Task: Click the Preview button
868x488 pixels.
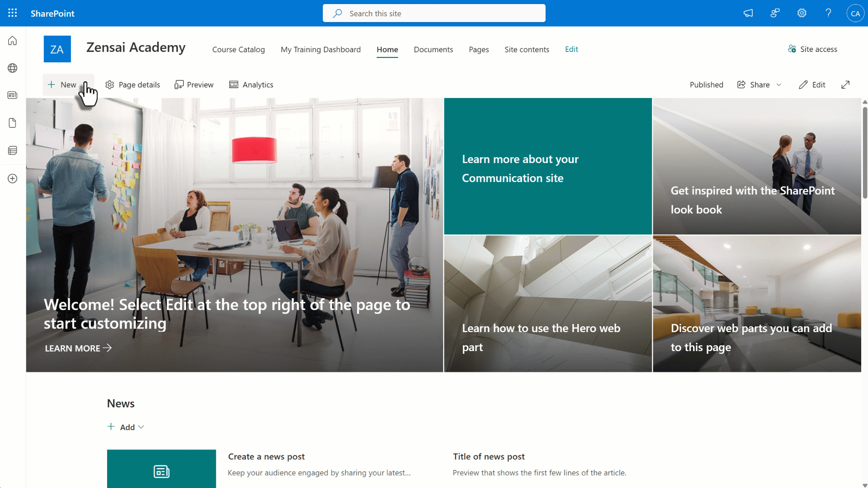Action: [194, 84]
